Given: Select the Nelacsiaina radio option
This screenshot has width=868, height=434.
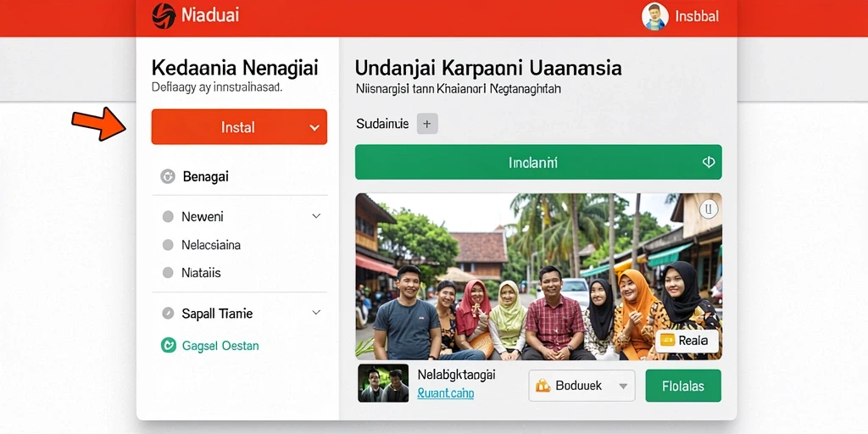Looking at the screenshot, I should click(x=168, y=245).
